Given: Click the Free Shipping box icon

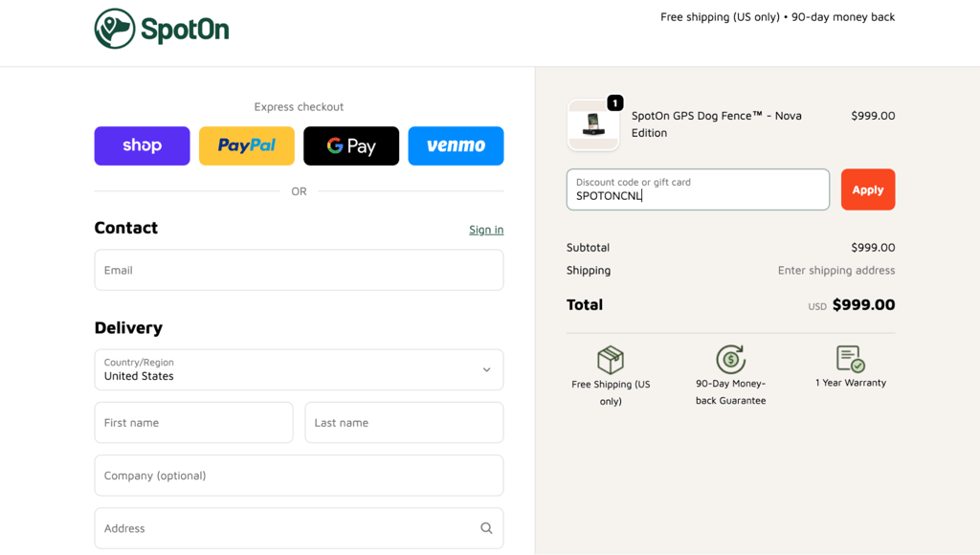Looking at the screenshot, I should click(x=610, y=360).
